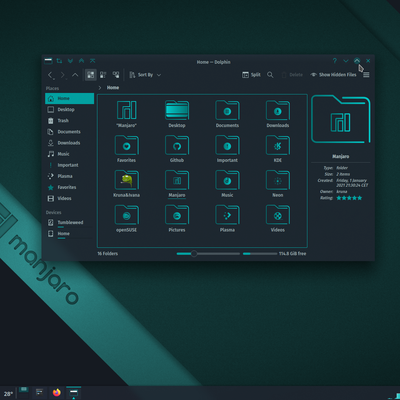Screen dimensions: 400x400
Task: Select the Documents folder icon
Action: tap(227, 110)
